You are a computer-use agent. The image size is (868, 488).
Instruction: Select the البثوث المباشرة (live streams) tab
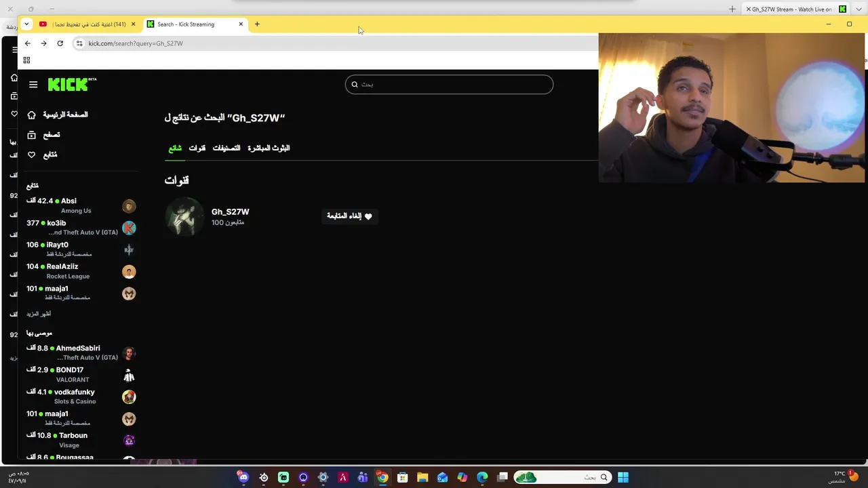pos(269,148)
